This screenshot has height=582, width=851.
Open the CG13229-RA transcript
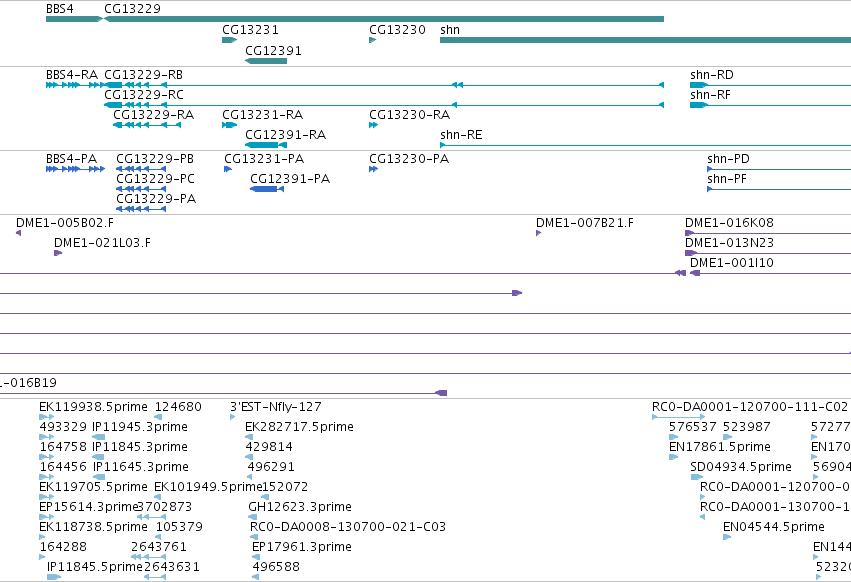coord(147,125)
